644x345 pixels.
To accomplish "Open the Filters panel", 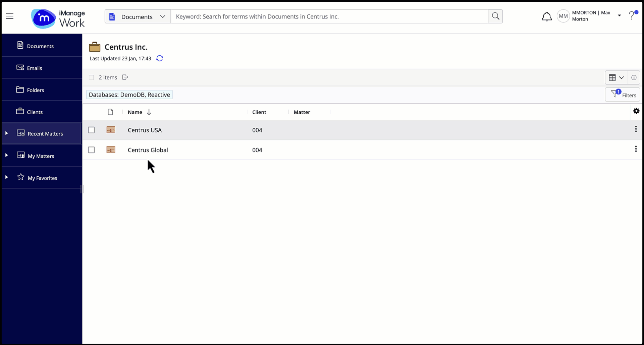I will coord(623,95).
